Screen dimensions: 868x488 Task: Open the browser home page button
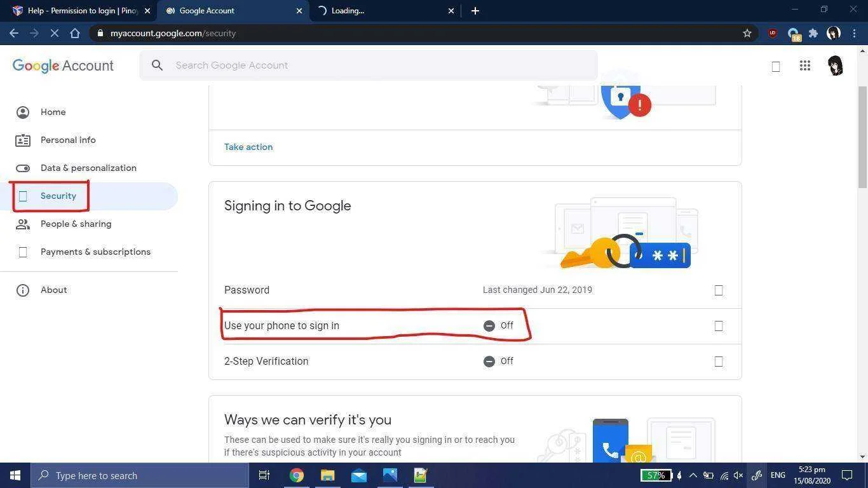75,33
